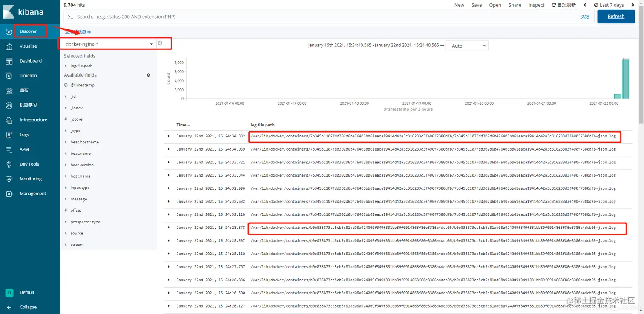Select the beat.hostname field
Screen dimensions: 644x314
(84, 142)
